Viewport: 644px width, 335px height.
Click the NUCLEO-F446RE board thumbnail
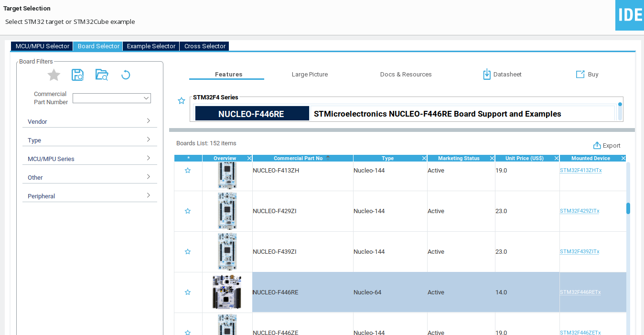click(227, 292)
